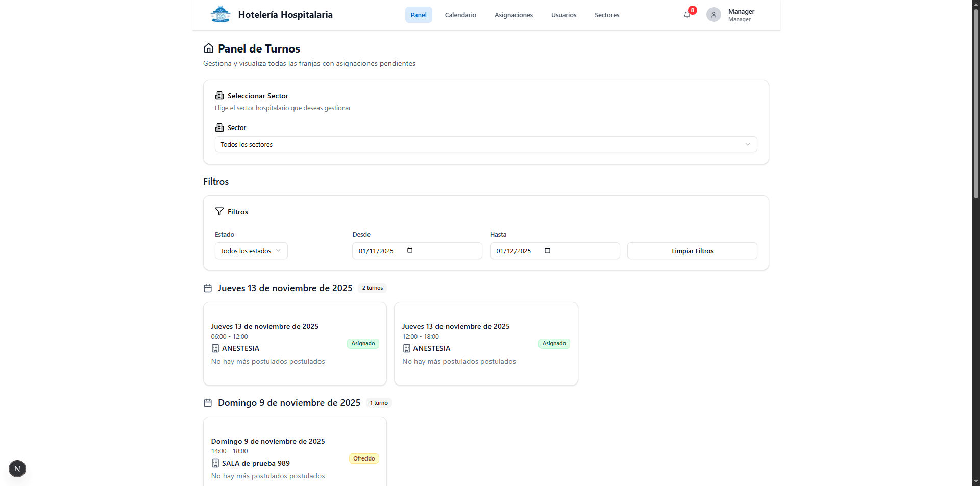The height and width of the screenshot is (486, 980).
Task: Click the Hotelería Hospitalaria hospital logo icon
Action: click(220, 14)
